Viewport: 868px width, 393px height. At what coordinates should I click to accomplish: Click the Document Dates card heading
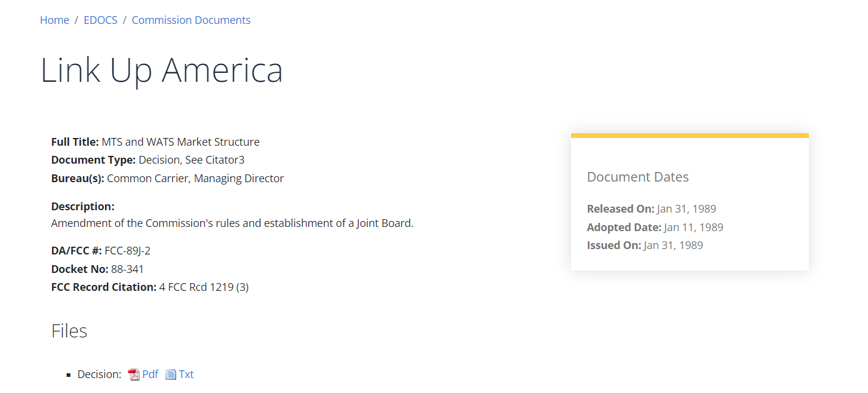click(x=637, y=177)
